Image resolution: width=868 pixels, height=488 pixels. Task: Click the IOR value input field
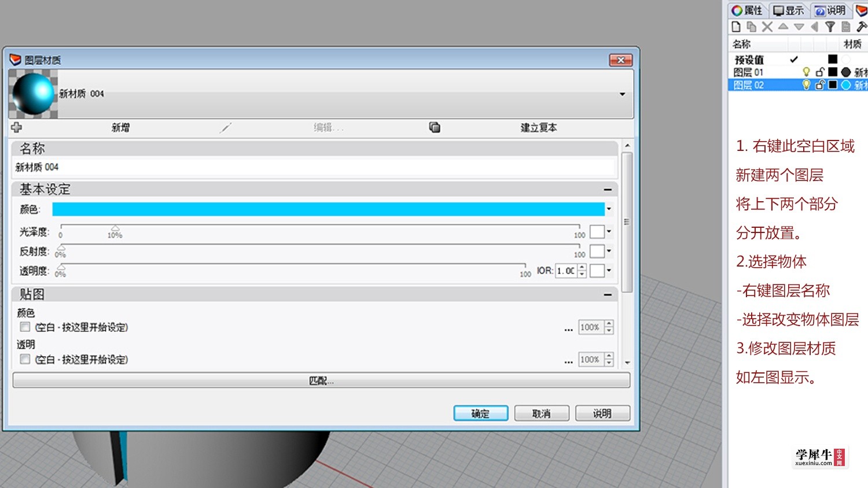coord(567,270)
